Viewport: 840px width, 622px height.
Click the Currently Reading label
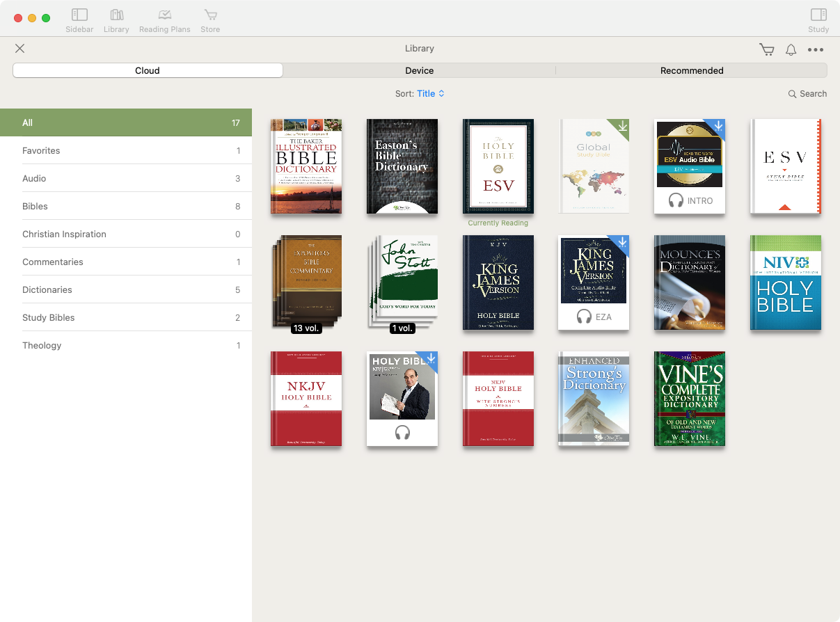coord(498,223)
